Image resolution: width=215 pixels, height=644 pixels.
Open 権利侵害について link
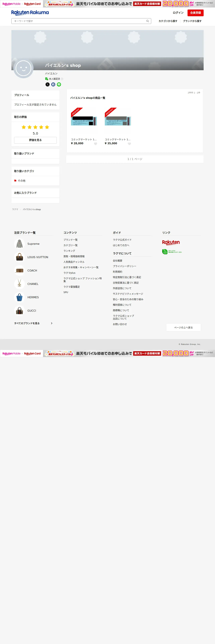(x=122, y=305)
